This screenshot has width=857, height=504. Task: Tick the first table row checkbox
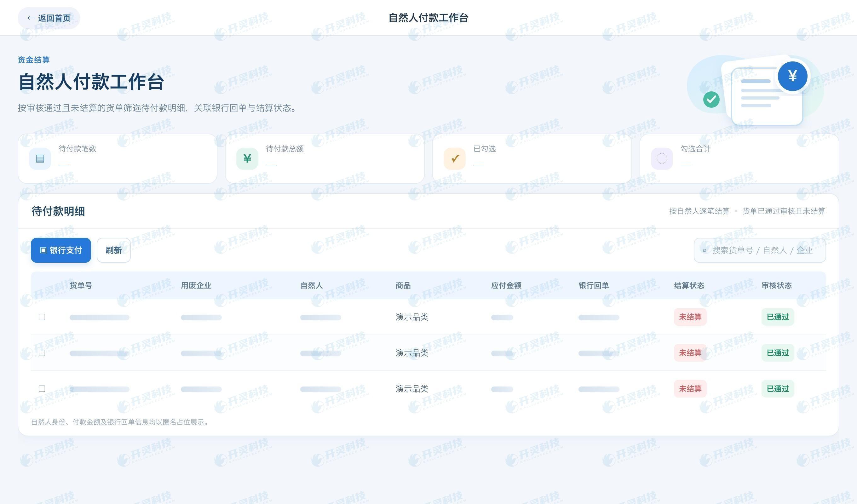tap(42, 317)
